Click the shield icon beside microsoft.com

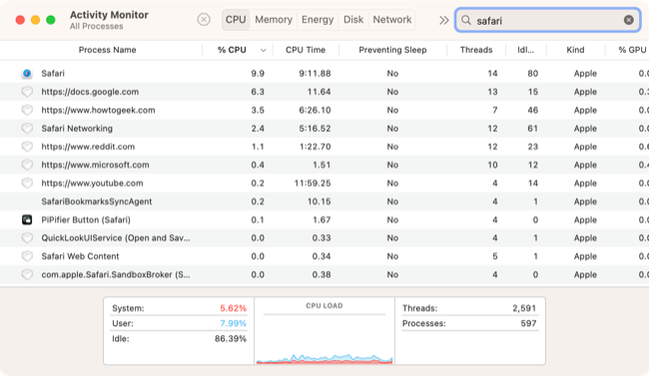27,165
